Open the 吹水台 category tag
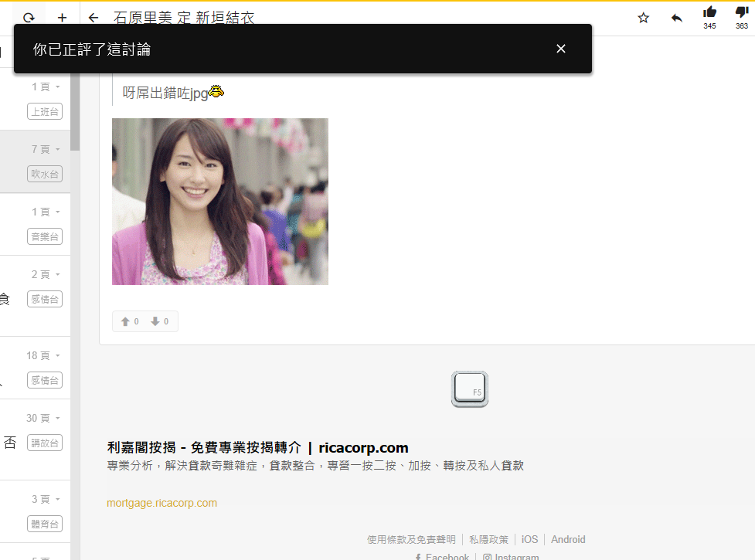The image size is (755, 560). pos(44,174)
